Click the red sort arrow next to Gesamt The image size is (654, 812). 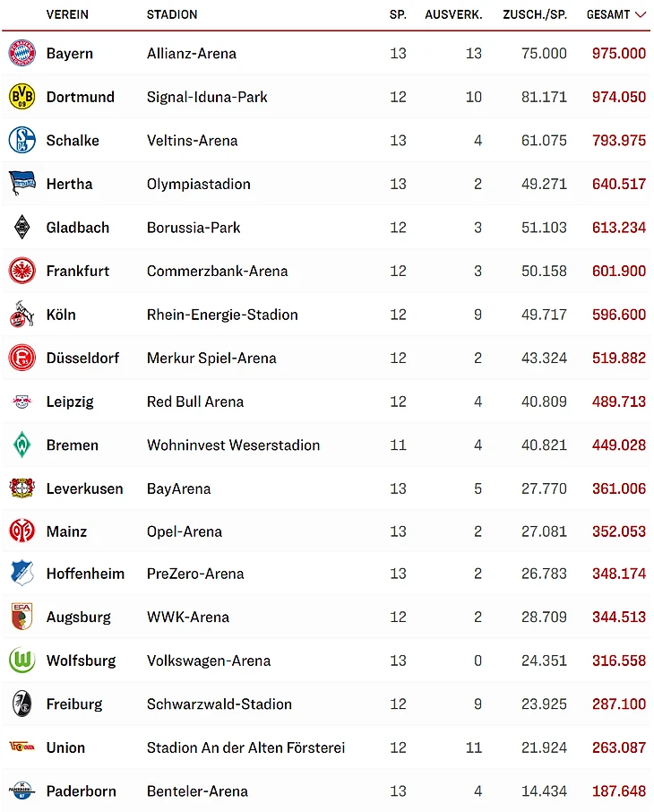(640, 14)
